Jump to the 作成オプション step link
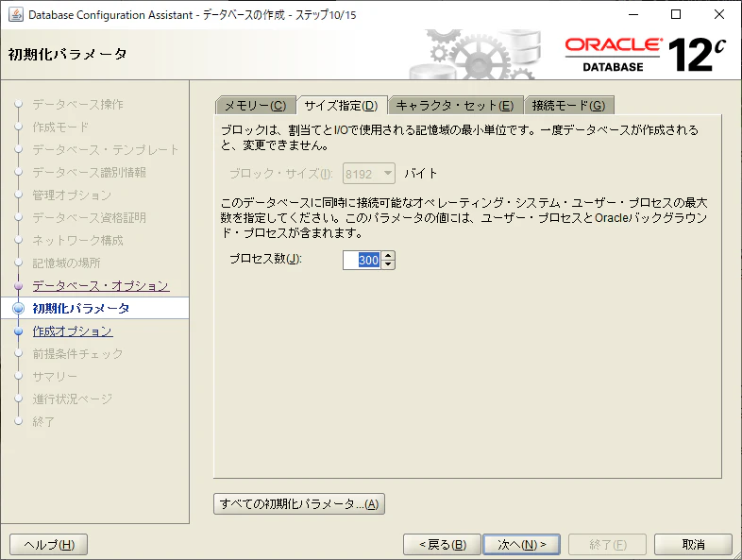 click(x=73, y=331)
